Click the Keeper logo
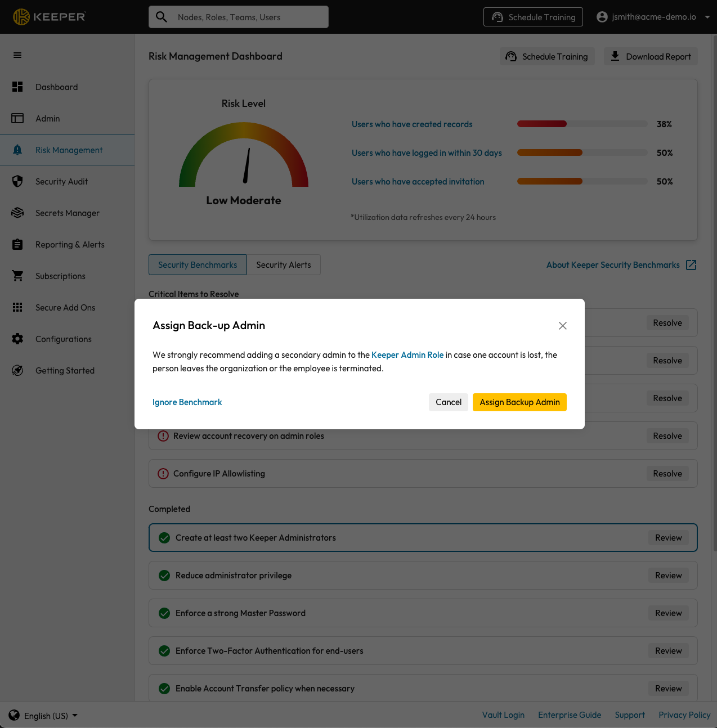Image resolution: width=717 pixels, height=728 pixels. point(49,17)
